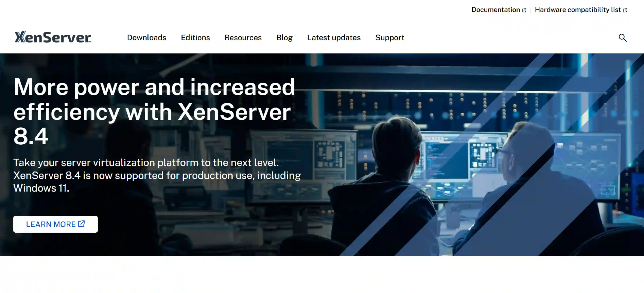Open the Support menu
The width and height of the screenshot is (644, 293).
390,38
